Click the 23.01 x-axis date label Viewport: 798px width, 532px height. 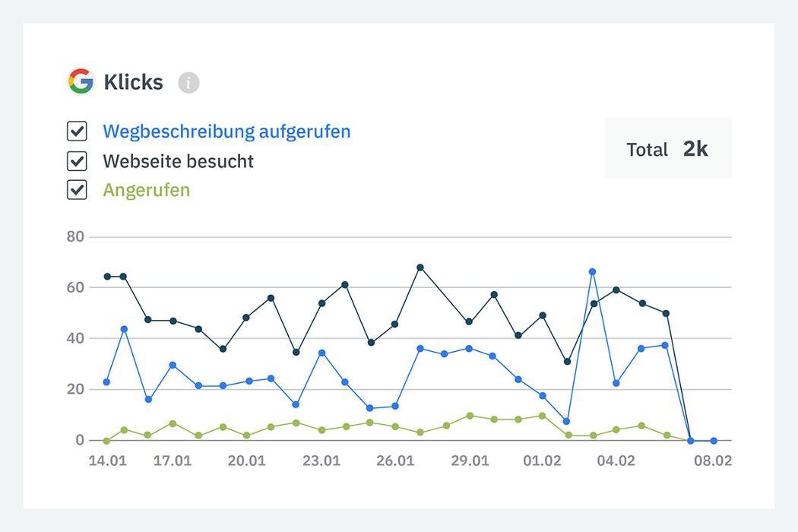pyautogui.click(x=321, y=461)
